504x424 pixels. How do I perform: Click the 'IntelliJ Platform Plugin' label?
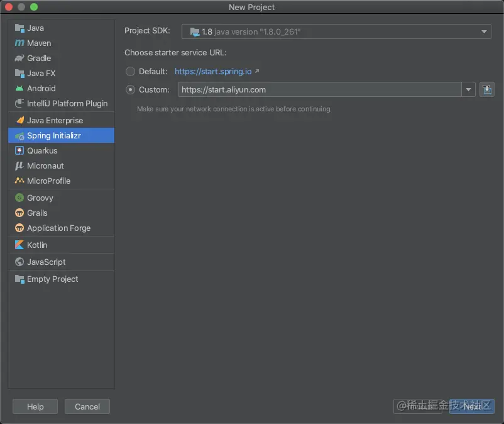tap(67, 104)
